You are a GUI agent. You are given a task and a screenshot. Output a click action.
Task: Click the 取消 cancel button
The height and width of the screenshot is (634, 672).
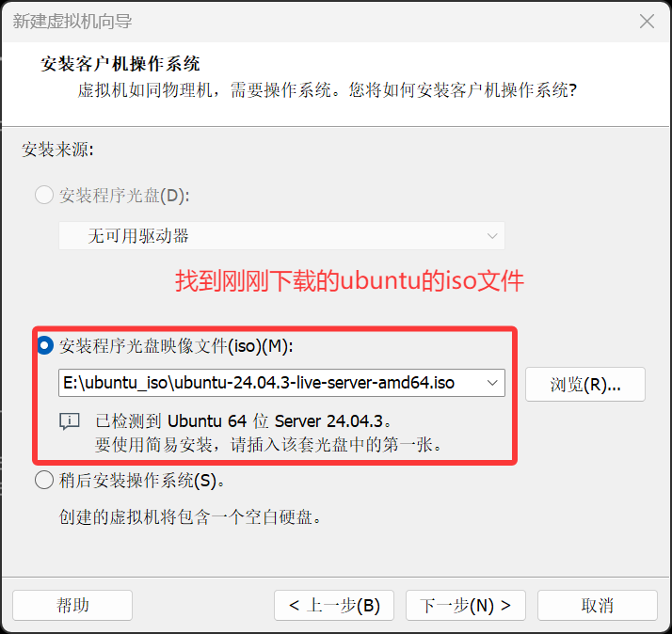(598, 605)
